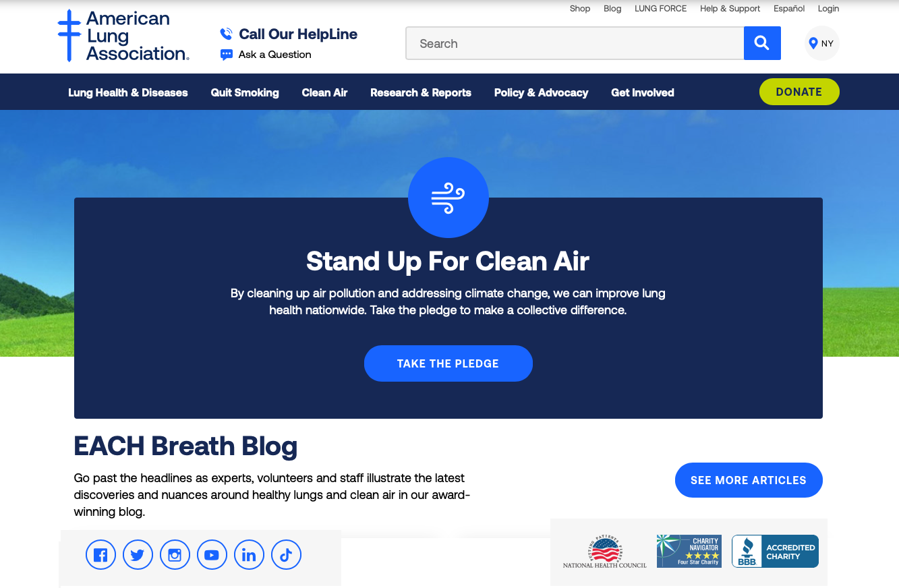Open the YouTube social link
This screenshot has height=588, width=899.
tap(212, 555)
